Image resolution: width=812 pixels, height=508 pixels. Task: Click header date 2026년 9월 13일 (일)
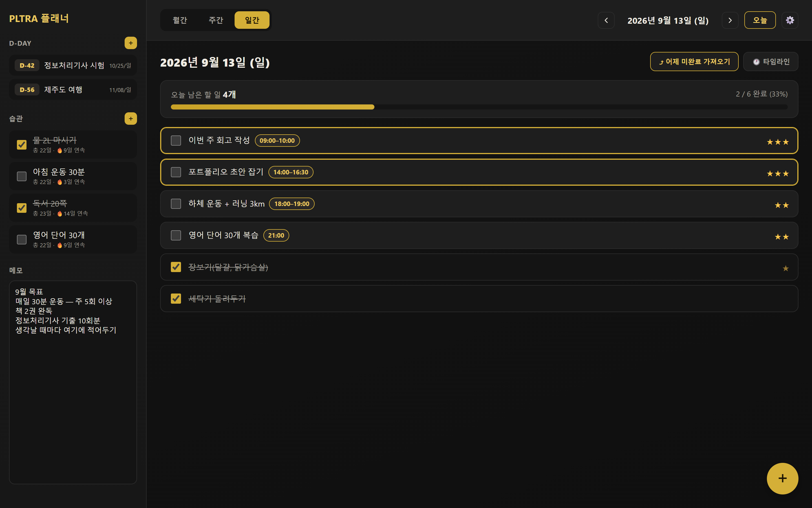pos(668,21)
